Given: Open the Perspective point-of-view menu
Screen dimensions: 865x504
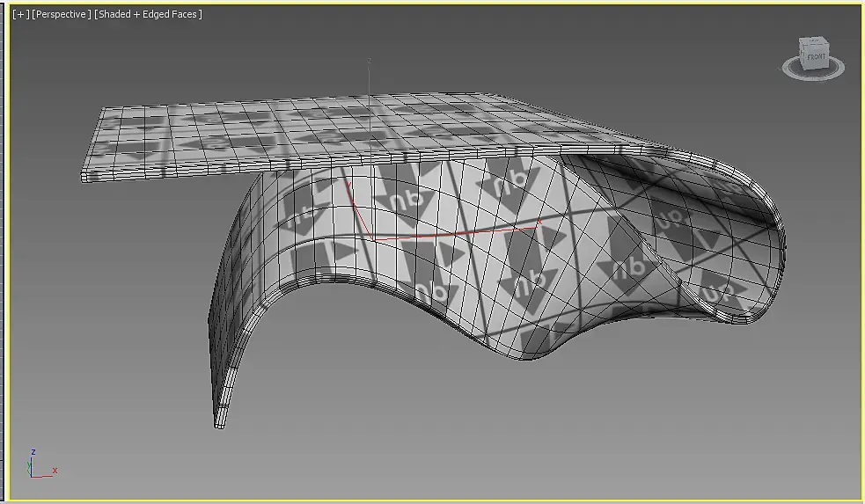Looking at the screenshot, I should pyautogui.click(x=62, y=14).
